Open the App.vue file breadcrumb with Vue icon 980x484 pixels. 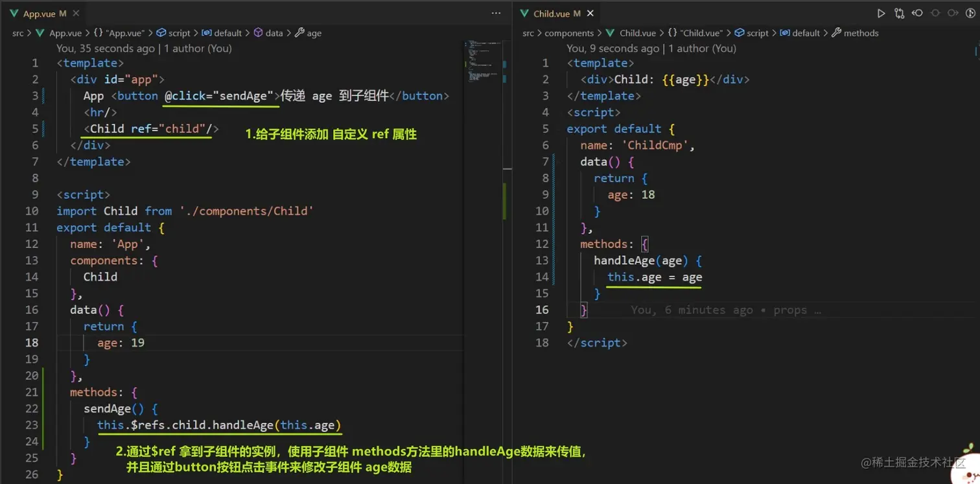pyautogui.click(x=59, y=33)
